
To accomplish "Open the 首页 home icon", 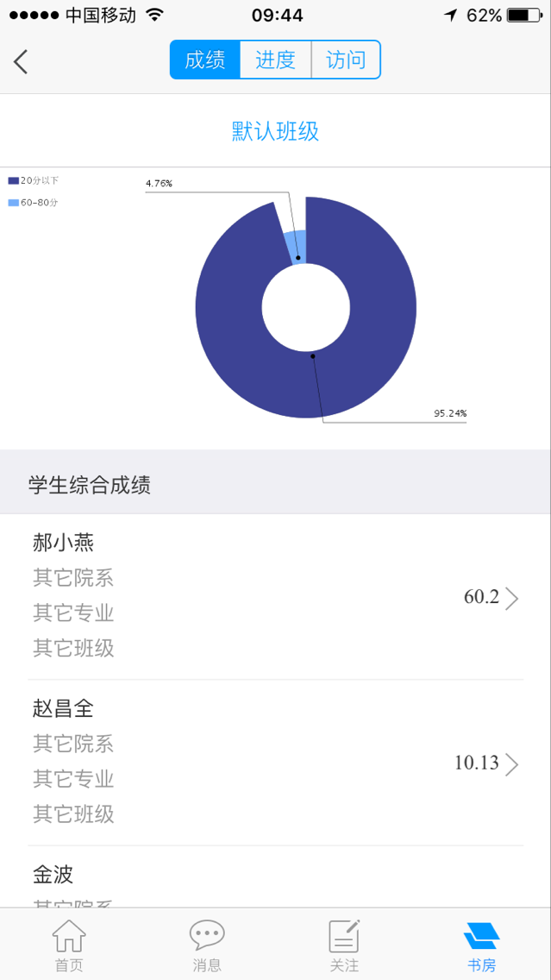I will (69, 937).
